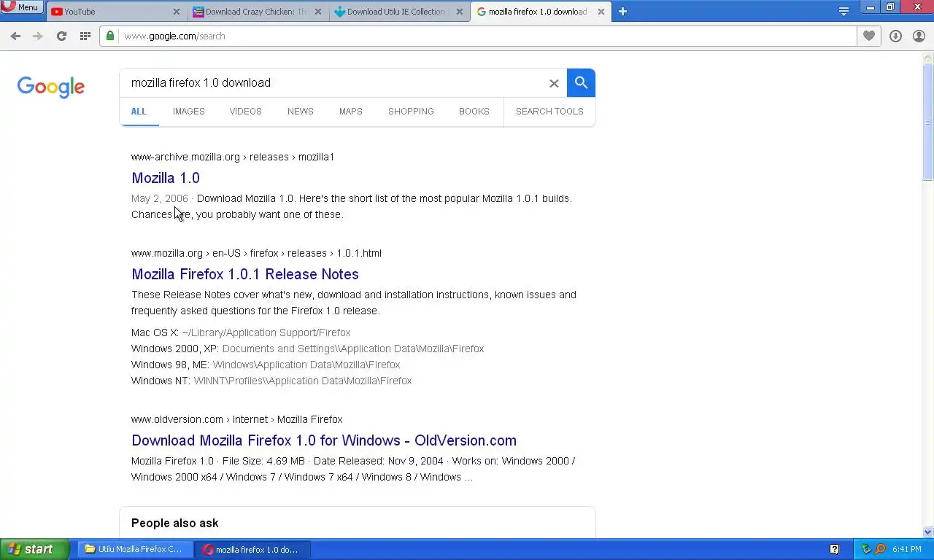Open Mozilla Firefox 1.0.1 Release Notes link

click(x=245, y=274)
